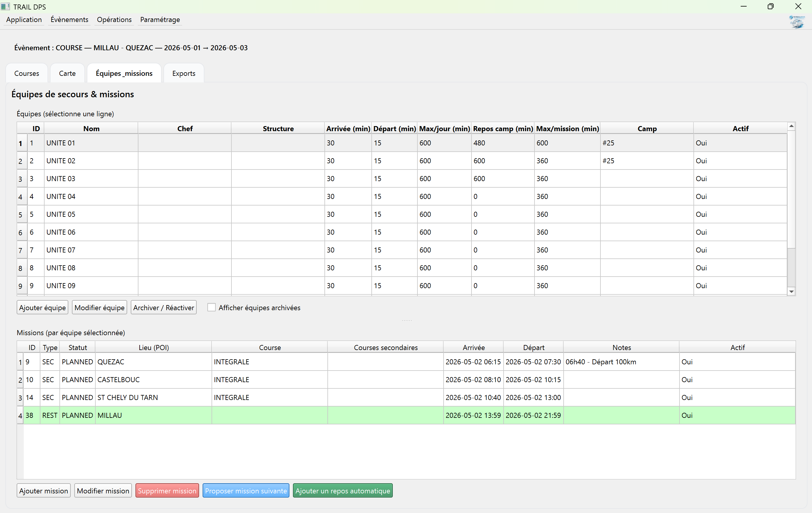Open the Paramétrage menu

(x=160, y=20)
